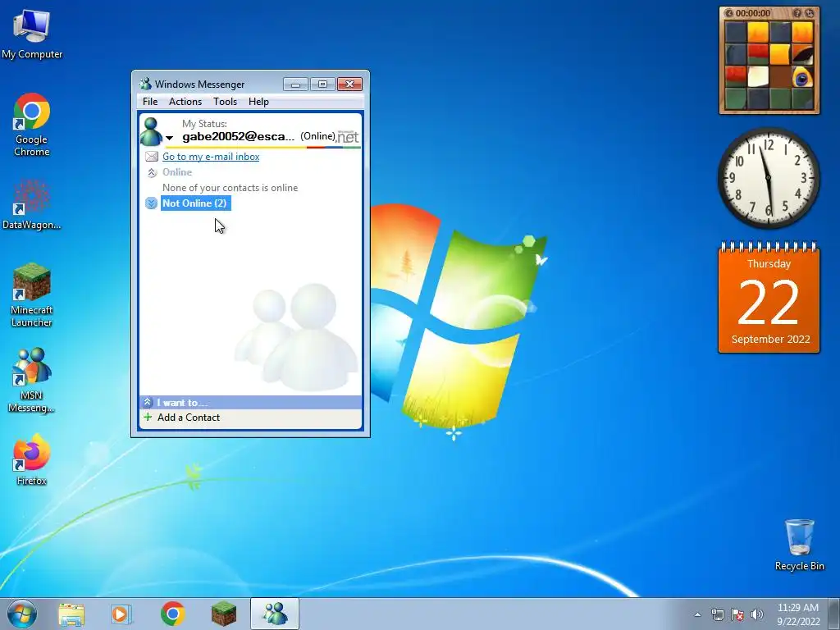The height and width of the screenshot is (630, 840).
Task: Click the puzzle gadget timer pause icon
Action: [x=728, y=13]
